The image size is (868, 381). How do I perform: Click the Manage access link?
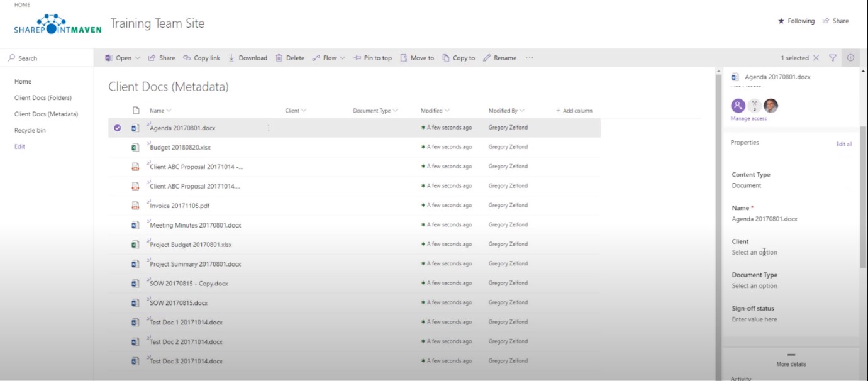point(748,118)
